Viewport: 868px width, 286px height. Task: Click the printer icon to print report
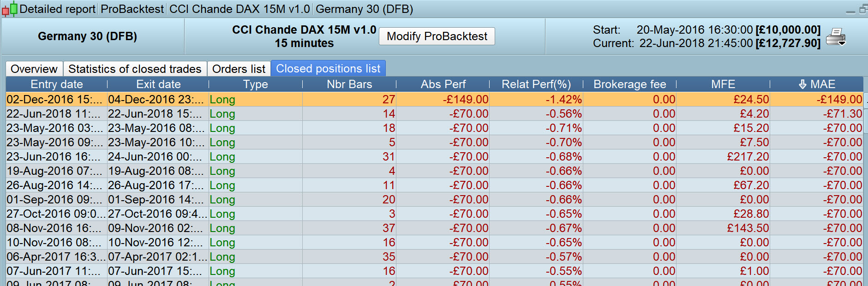pyautogui.click(x=835, y=36)
